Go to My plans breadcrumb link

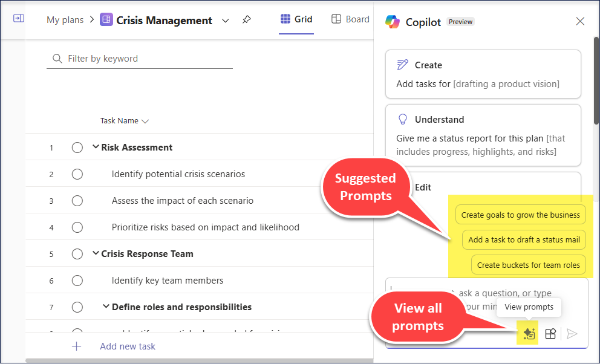(65, 20)
